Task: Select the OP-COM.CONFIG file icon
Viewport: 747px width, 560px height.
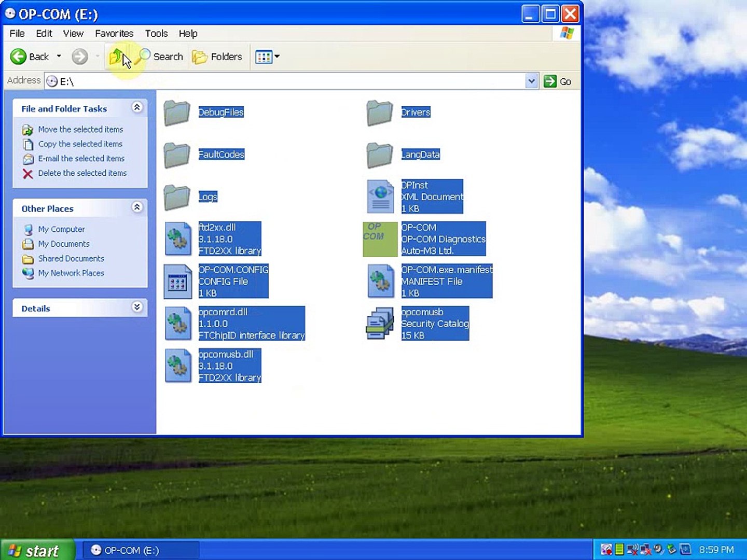Action: (177, 282)
